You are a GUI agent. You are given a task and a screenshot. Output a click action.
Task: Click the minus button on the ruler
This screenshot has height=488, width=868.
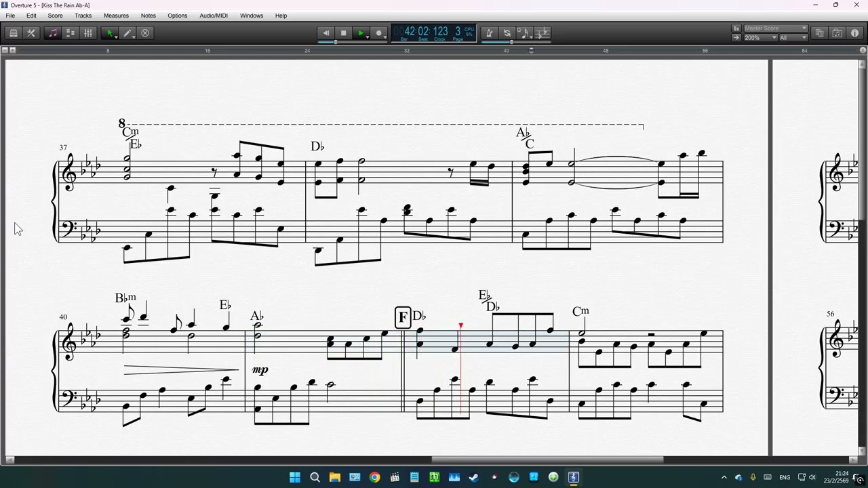tap(5, 50)
